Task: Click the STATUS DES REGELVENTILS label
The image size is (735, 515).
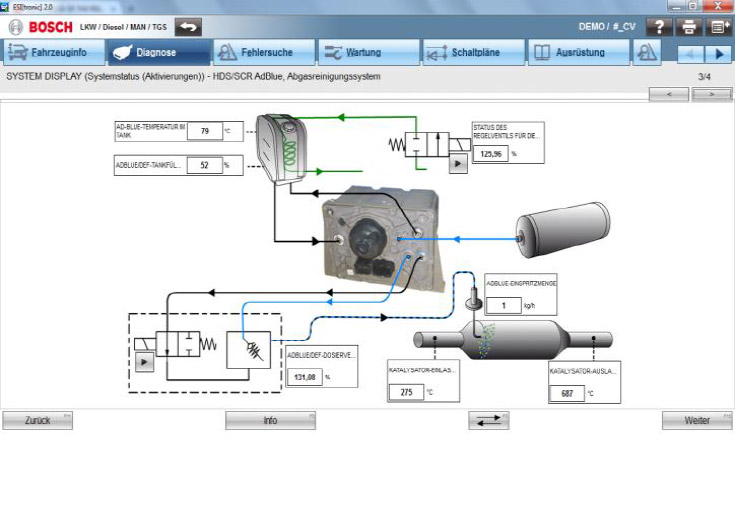Action: (507, 131)
